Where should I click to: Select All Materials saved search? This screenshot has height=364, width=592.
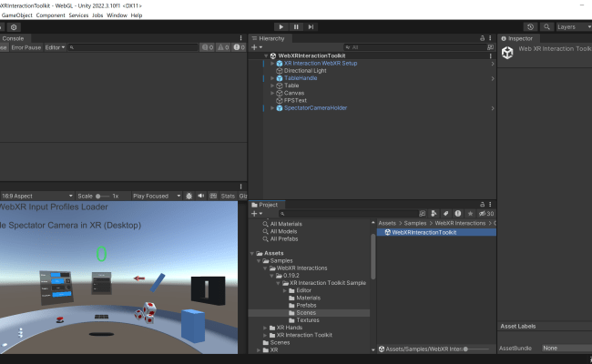pyautogui.click(x=285, y=224)
